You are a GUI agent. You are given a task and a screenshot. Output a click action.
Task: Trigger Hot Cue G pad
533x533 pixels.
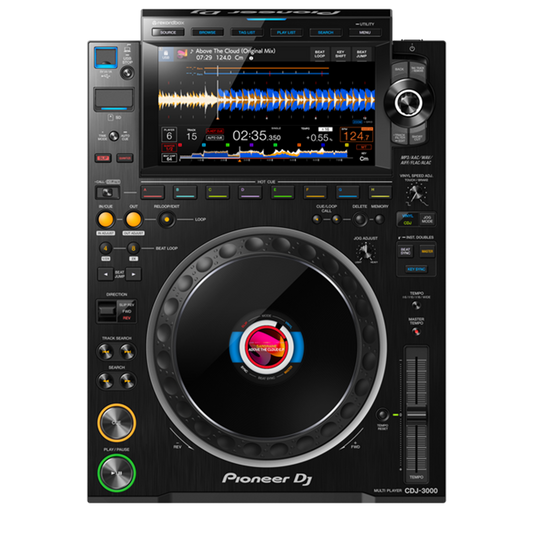point(348,192)
